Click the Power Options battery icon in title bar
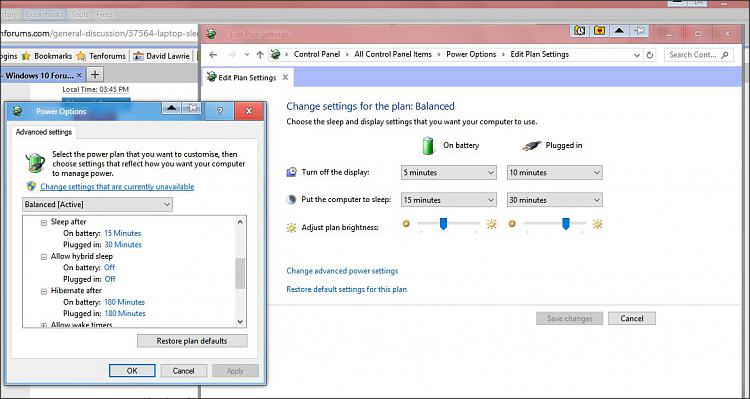The width and height of the screenshot is (750, 399). click(x=18, y=111)
